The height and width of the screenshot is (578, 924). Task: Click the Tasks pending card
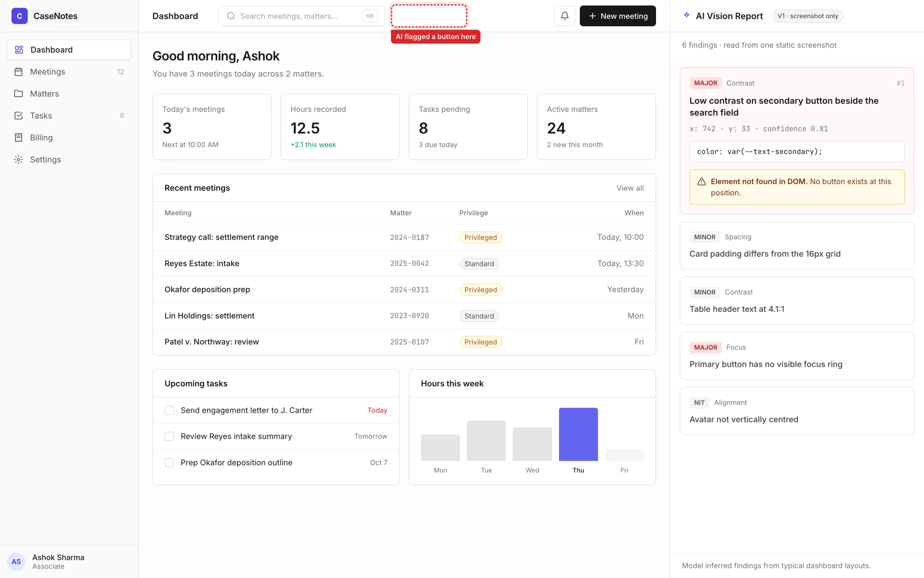pos(468,127)
